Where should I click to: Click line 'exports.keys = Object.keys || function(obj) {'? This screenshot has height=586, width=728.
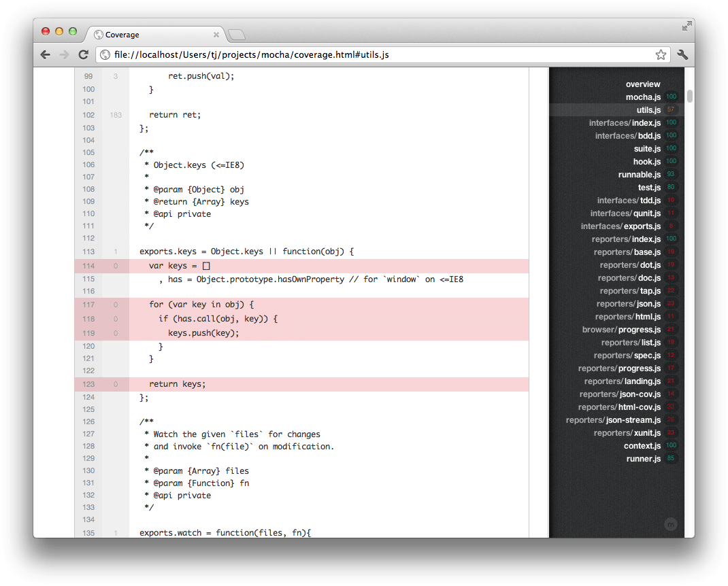pyautogui.click(x=246, y=252)
